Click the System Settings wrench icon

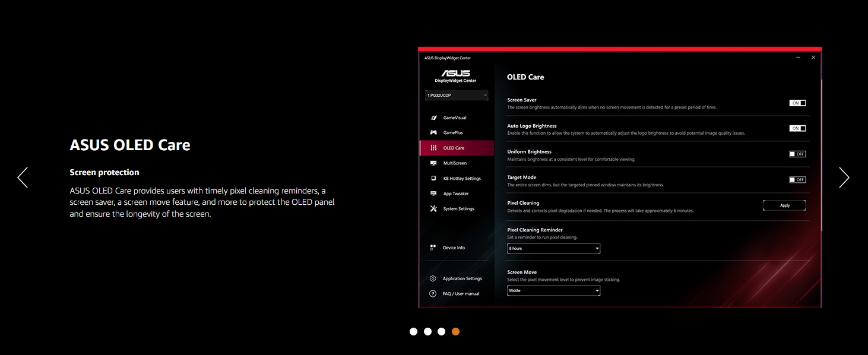(433, 209)
